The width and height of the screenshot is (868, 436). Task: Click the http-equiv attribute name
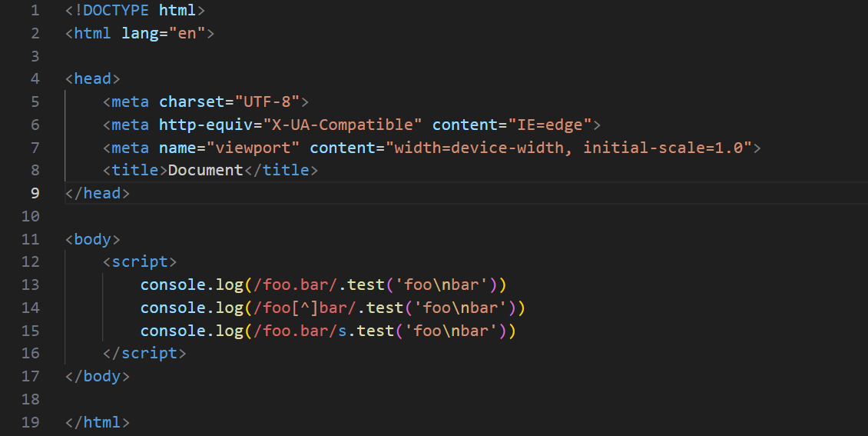206,125
